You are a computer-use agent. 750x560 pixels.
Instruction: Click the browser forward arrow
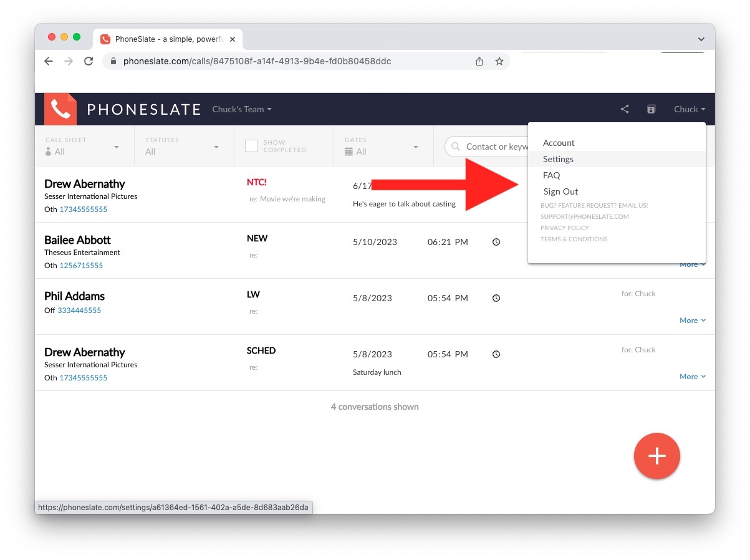[x=69, y=61]
